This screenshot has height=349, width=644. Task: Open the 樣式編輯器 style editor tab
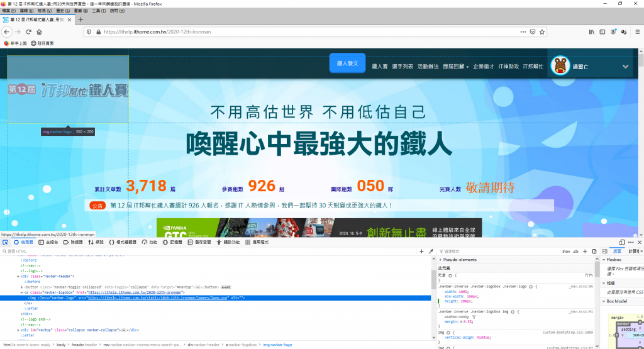(x=123, y=242)
